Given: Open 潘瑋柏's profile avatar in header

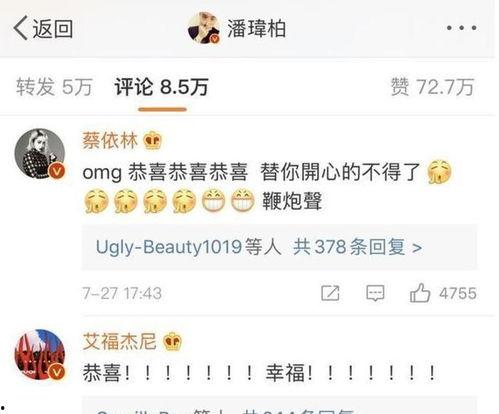Looking at the screenshot, I should [x=204, y=28].
